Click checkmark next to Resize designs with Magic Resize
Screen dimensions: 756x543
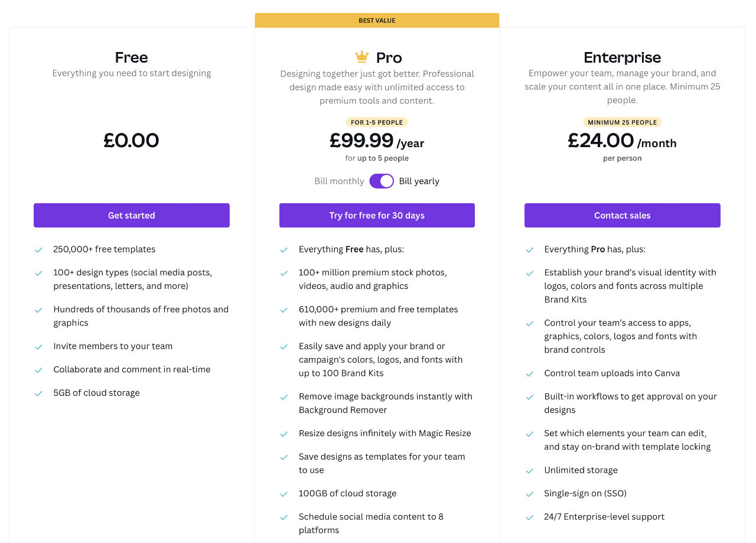pos(284,434)
